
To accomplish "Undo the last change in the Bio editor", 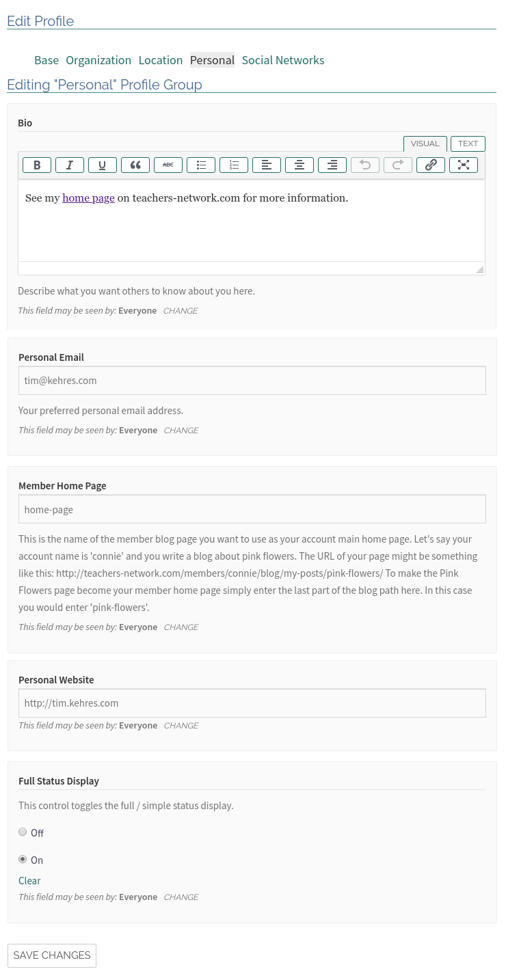I will [x=365, y=165].
